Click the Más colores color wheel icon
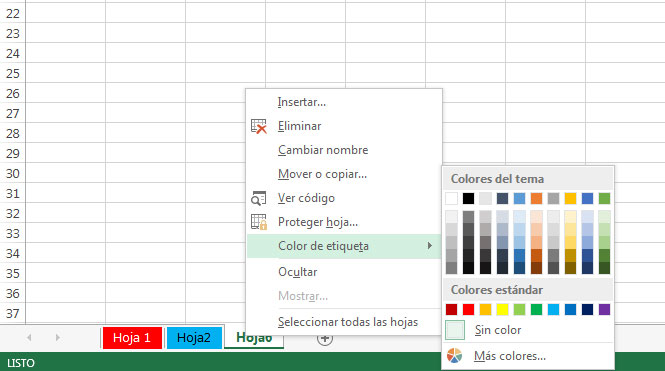The image size is (665, 371). (x=454, y=356)
